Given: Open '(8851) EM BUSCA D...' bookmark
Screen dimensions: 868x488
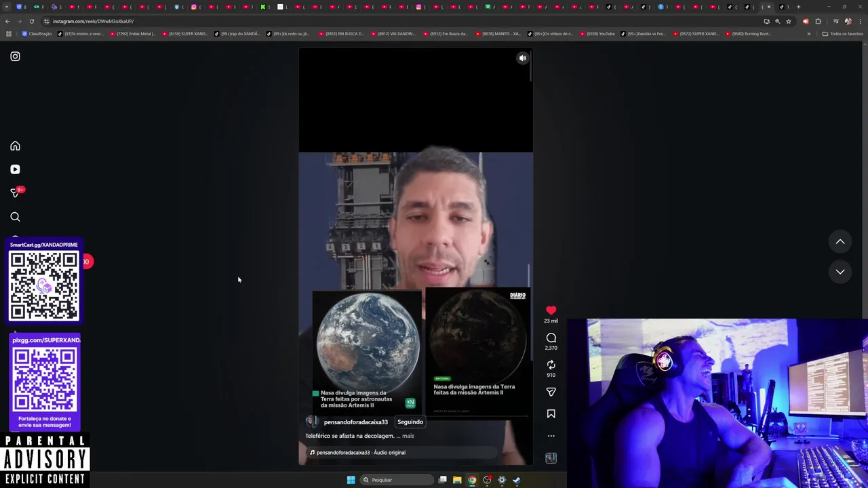Looking at the screenshot, I should coord(340,34).
